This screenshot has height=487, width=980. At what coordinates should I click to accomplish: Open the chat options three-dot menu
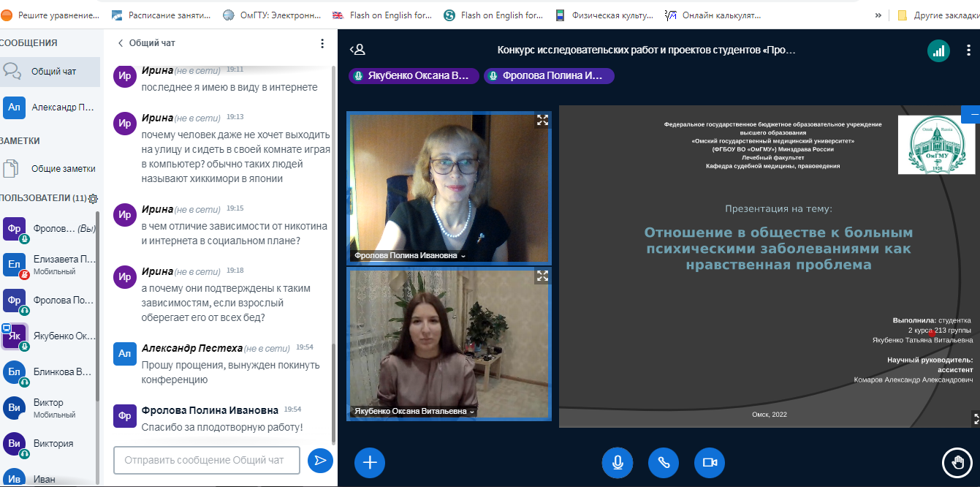322,43
